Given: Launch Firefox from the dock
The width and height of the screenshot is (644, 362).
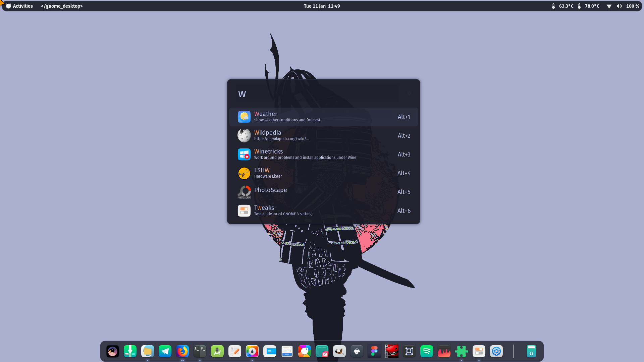Looking at the screenshot, I should (x=182, y=351).
